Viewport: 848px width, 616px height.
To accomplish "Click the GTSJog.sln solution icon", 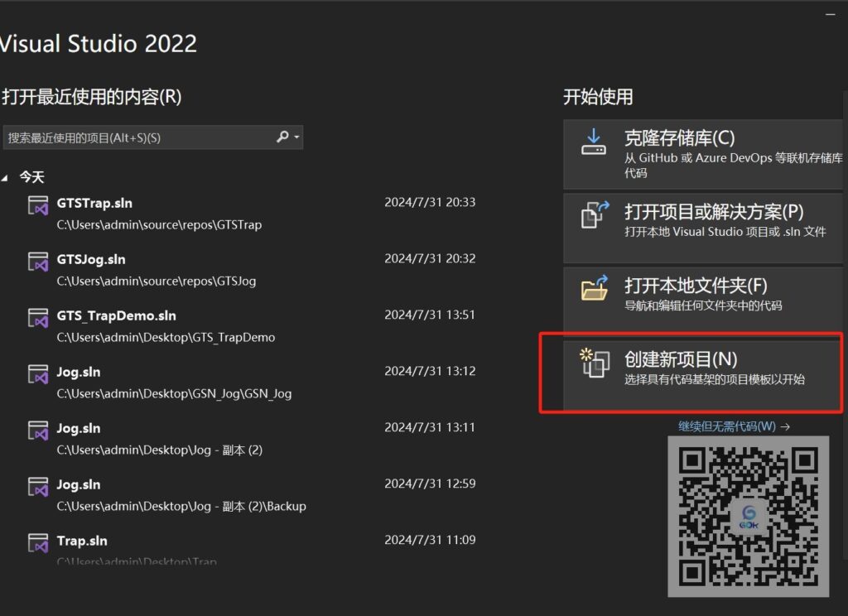I will point(38,262).
